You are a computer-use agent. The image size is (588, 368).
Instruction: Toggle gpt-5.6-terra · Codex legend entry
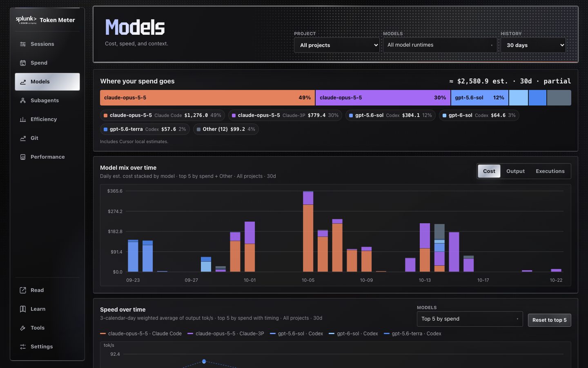point(412,334)
